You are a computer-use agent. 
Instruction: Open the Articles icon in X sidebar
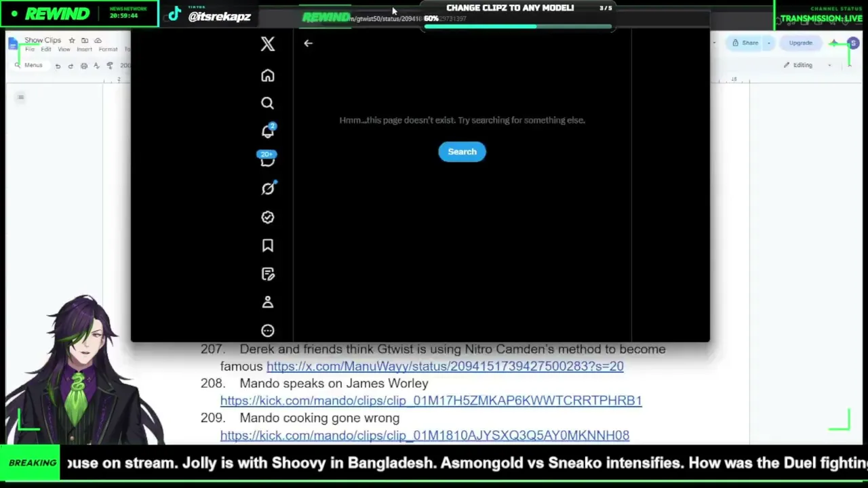(268, 274)
